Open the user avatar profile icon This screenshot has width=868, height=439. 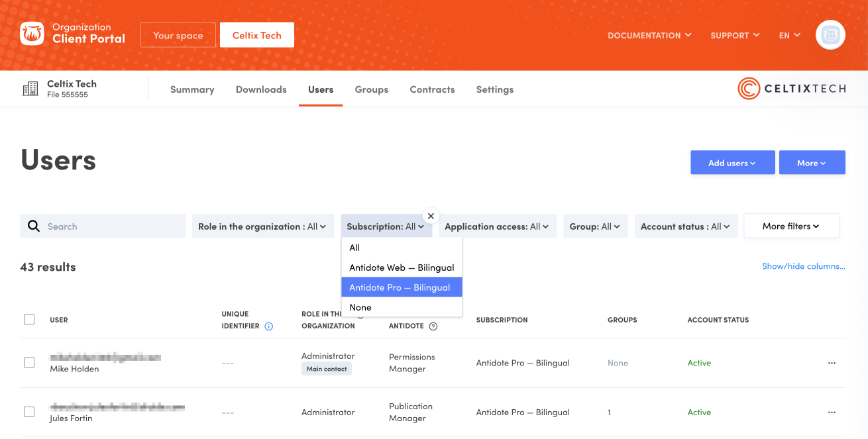tap(830, 35)
